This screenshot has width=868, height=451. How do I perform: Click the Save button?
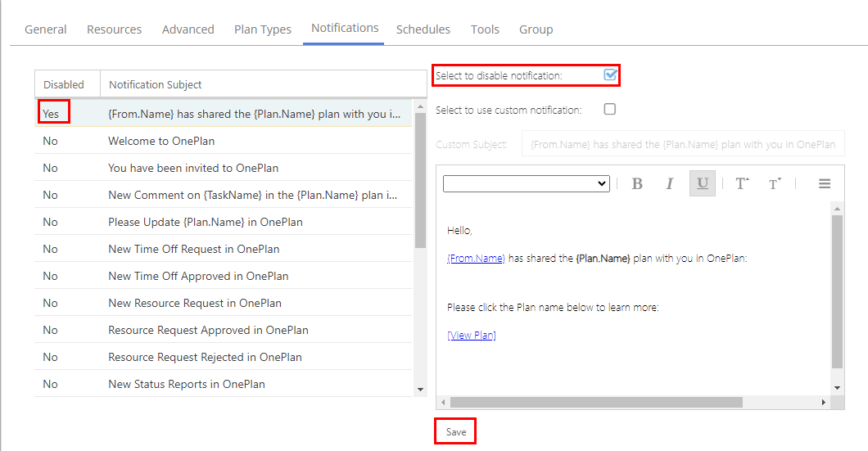(455, 431)
